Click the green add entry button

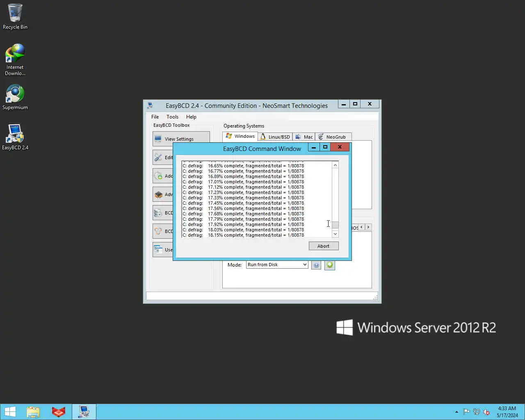coord(330,265)
